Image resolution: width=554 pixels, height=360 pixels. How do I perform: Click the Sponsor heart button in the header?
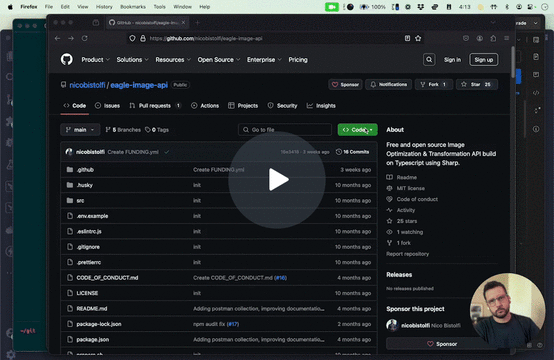pyautogui.click(x=345, y=84)
